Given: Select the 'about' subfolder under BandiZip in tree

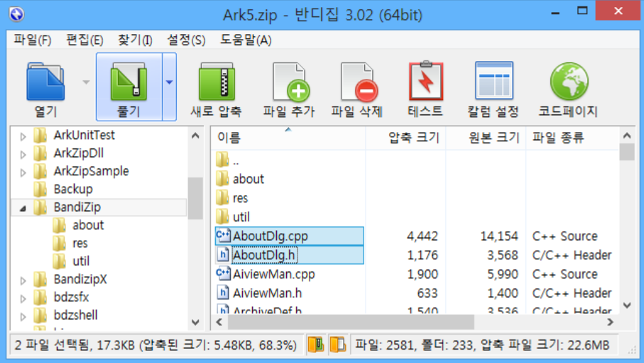Looking at the screenshot, I should click(88, 225).
